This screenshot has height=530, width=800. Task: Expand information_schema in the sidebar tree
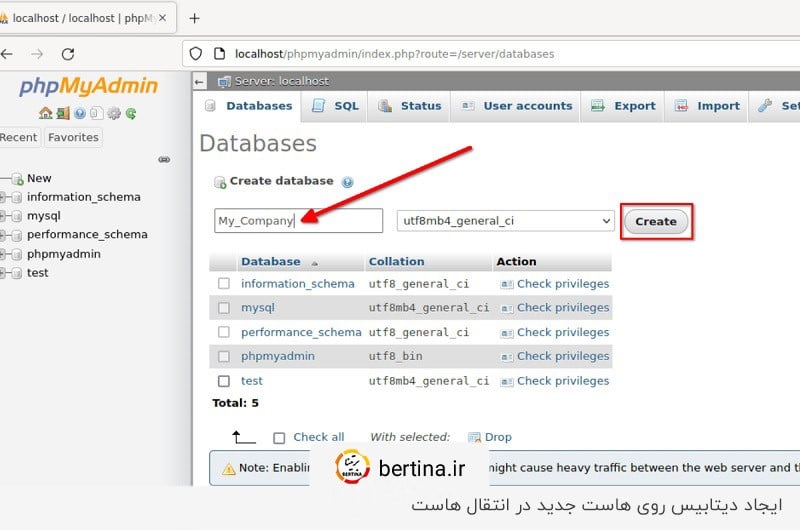point(2,197)
